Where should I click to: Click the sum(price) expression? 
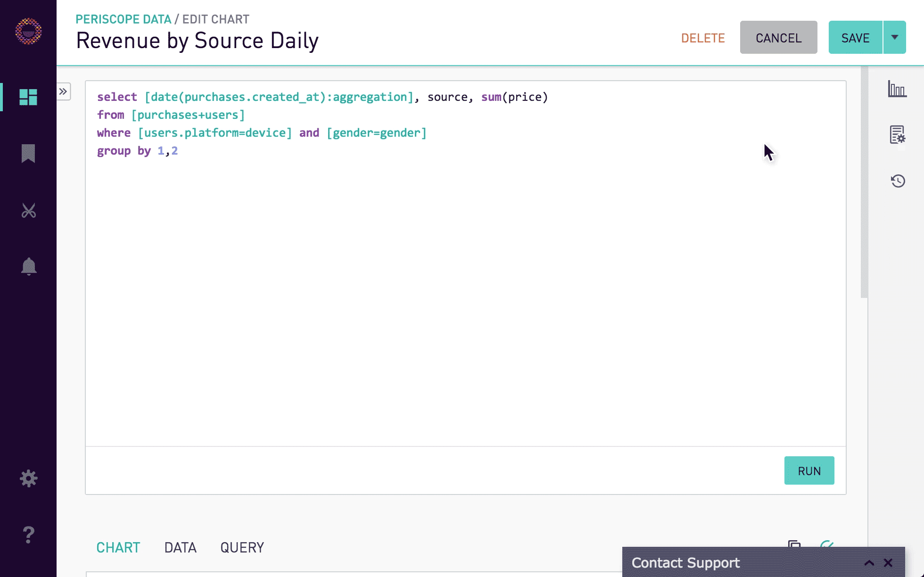click(514, 97)
